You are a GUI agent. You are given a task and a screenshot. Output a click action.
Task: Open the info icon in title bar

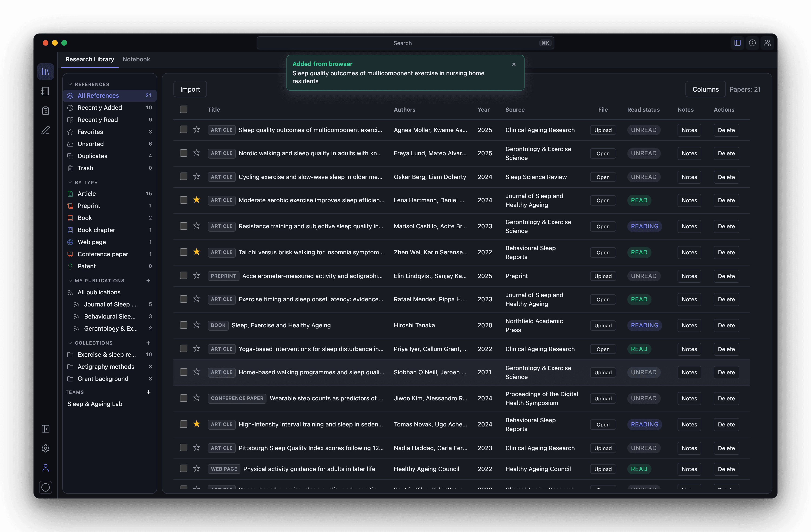(752, 43)
